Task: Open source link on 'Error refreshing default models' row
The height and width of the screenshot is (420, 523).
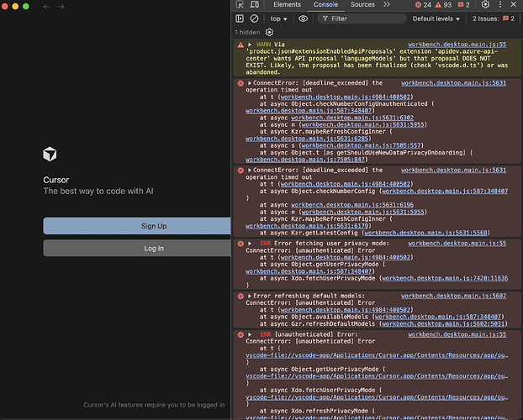Action: click(453, 296)
